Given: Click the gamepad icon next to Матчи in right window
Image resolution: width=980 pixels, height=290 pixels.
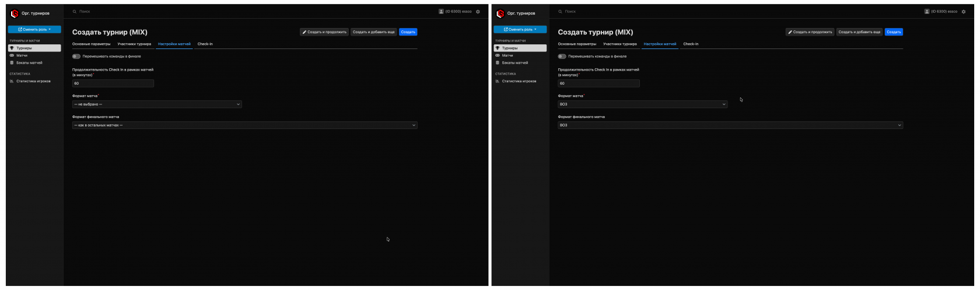Looking at the screenshot, I should [x=498, y=55].
